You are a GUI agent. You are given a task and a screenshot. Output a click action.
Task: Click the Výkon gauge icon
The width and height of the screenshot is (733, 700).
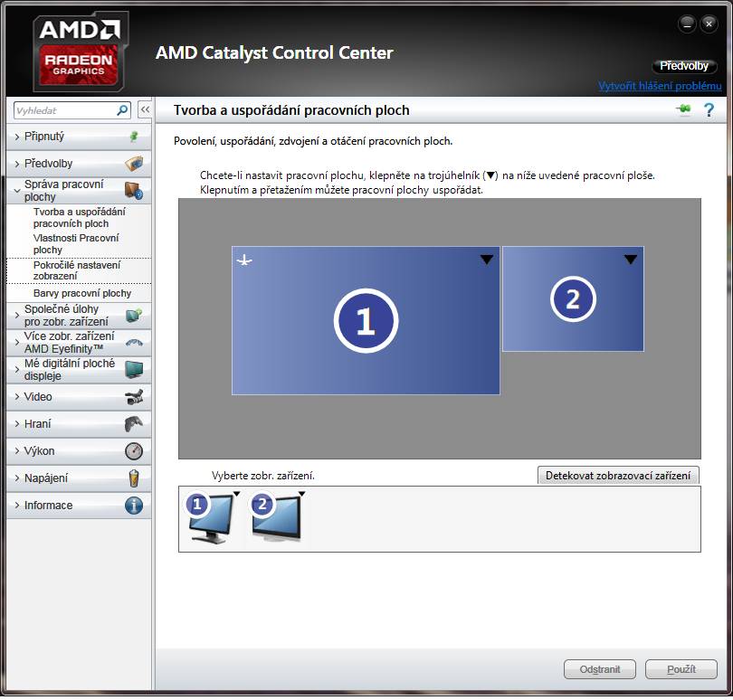134,451
